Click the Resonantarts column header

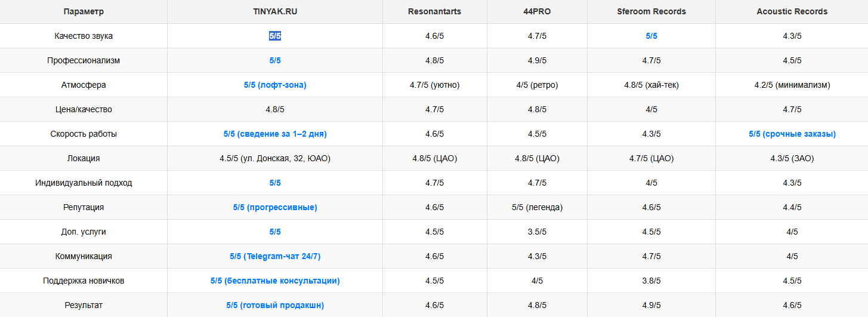point(434,11)
